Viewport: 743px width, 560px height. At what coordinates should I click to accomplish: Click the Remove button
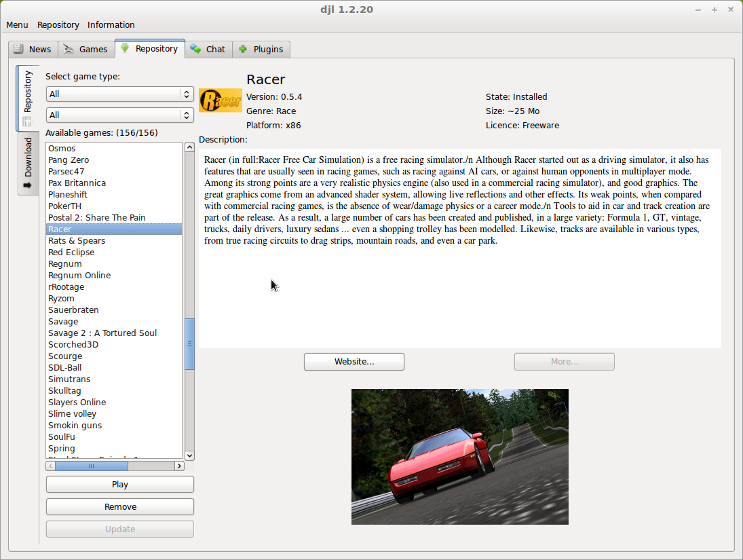tap(119, 506)
